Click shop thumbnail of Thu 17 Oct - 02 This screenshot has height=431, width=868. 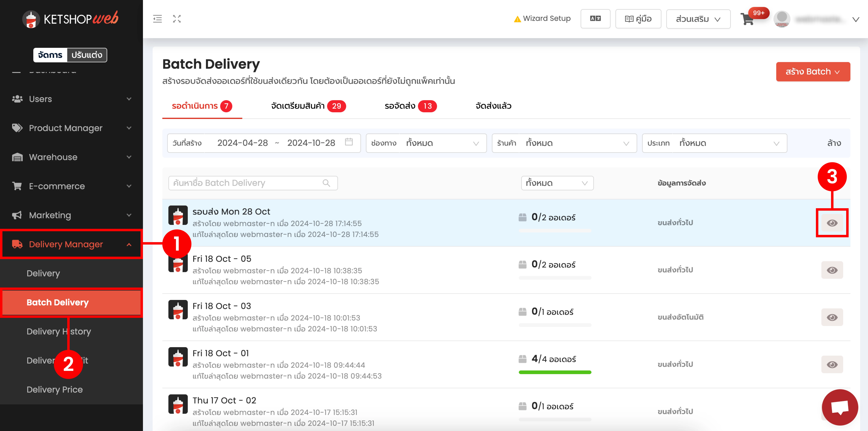178,404
